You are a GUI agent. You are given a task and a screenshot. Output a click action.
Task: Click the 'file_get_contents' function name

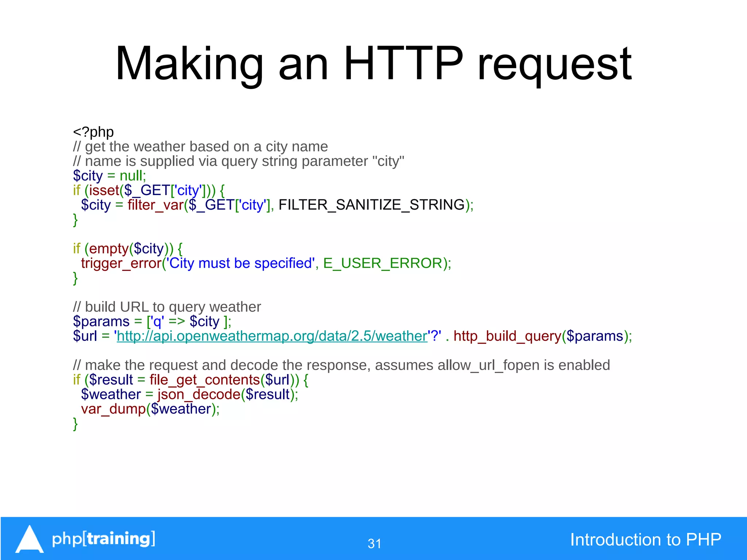click(x=205, y=380)
